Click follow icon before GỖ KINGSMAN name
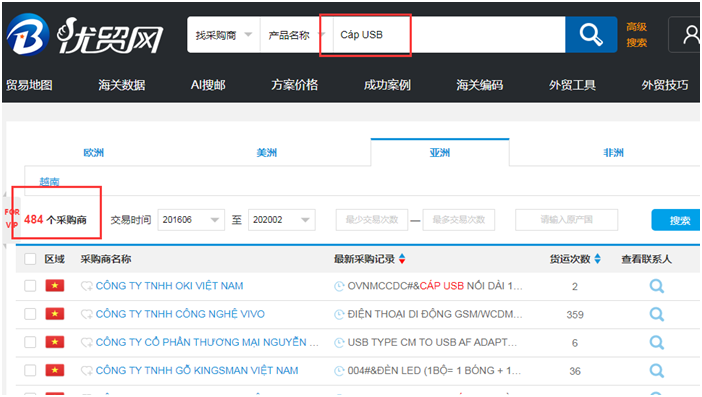This screenshot has height=397, width=702. click(86, 371)
